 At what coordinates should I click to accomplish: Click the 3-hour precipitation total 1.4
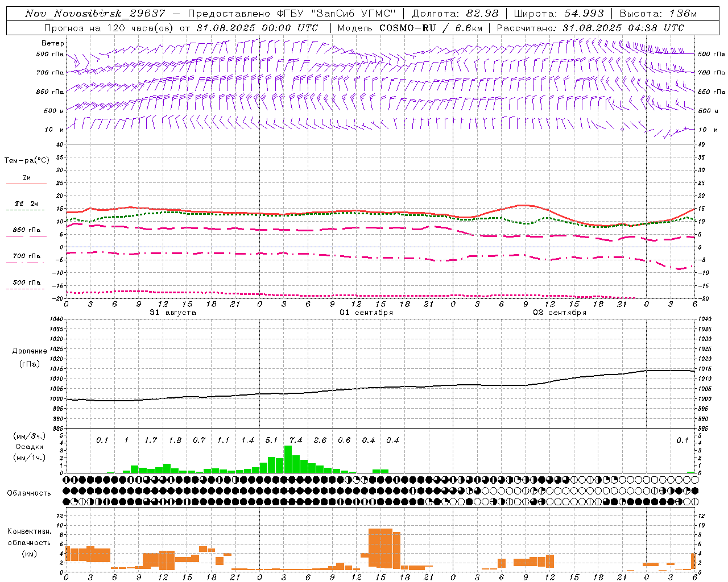pyautogui.click(x=247, y=440)
